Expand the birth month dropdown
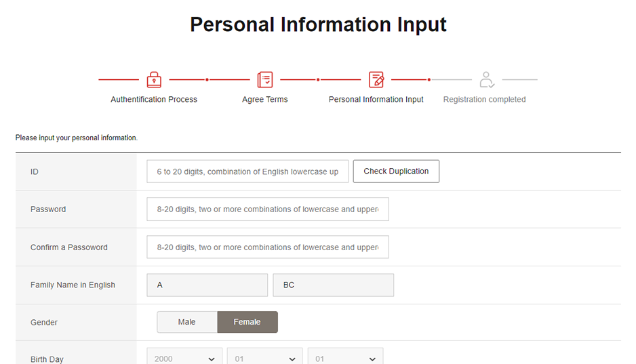636x364 pixels. 264,357
